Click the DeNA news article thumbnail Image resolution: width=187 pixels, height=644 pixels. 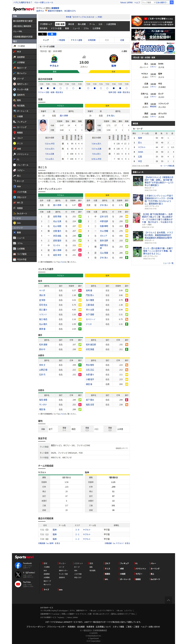tap(138, 181)
